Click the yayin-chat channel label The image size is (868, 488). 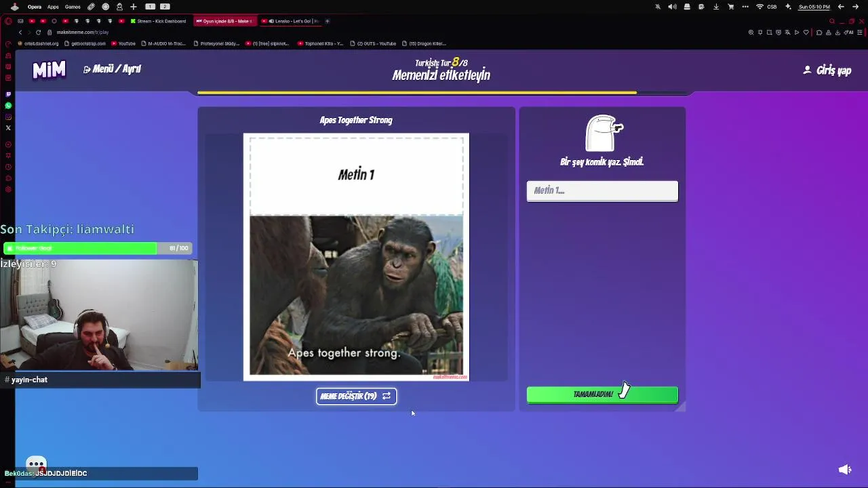29,380
